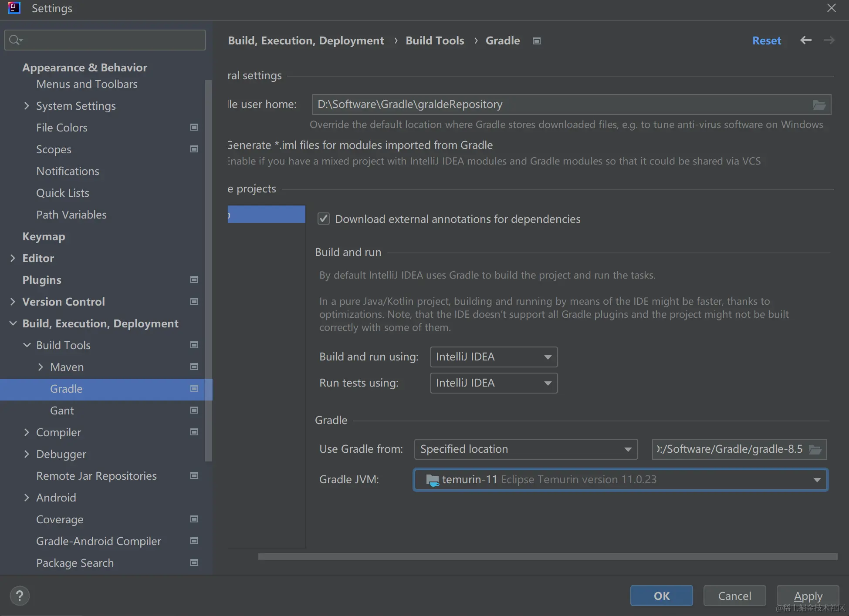Close the Settings dialog
The image size is (849, 616).
(831, 8)
